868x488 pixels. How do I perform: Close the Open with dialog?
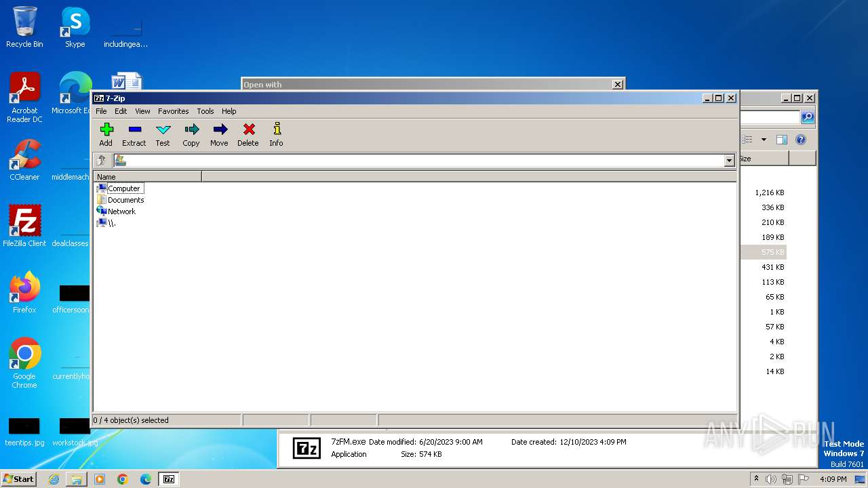[x=617, y=84]
